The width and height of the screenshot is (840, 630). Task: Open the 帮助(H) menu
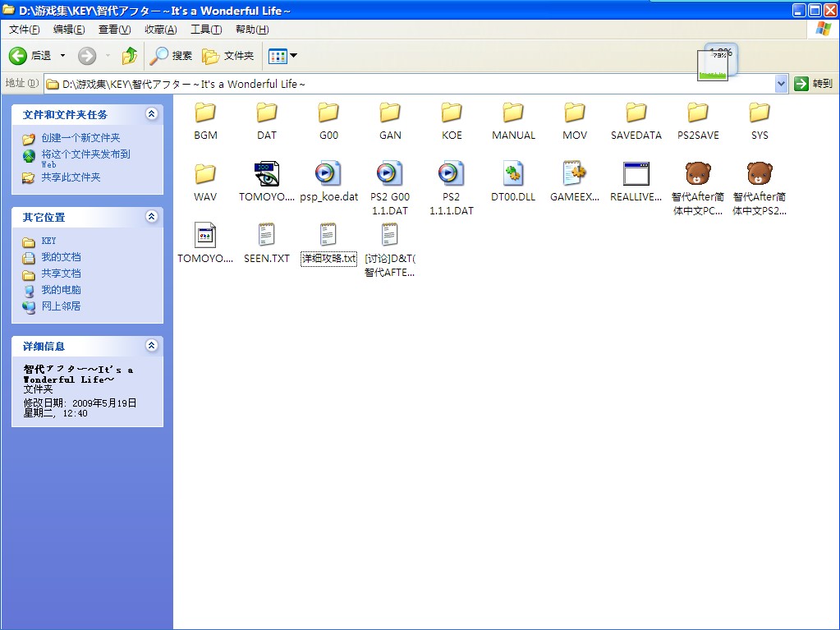[x=252, y=30]
